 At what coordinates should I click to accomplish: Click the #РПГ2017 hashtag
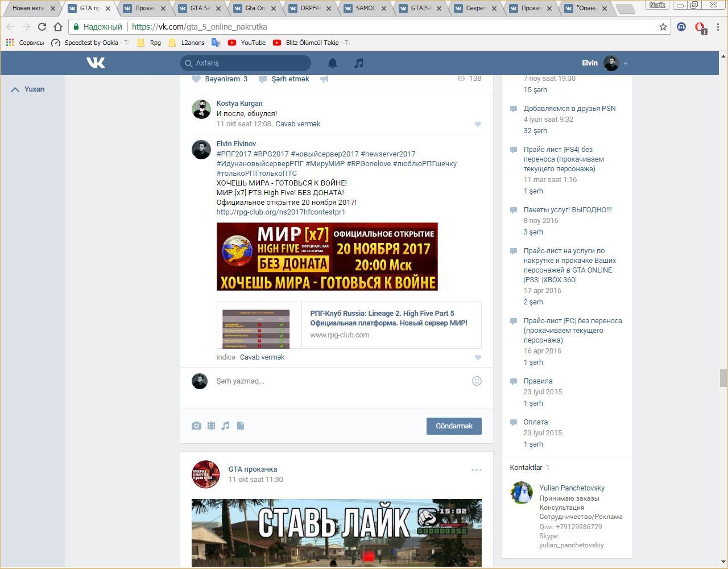[234, 154]
